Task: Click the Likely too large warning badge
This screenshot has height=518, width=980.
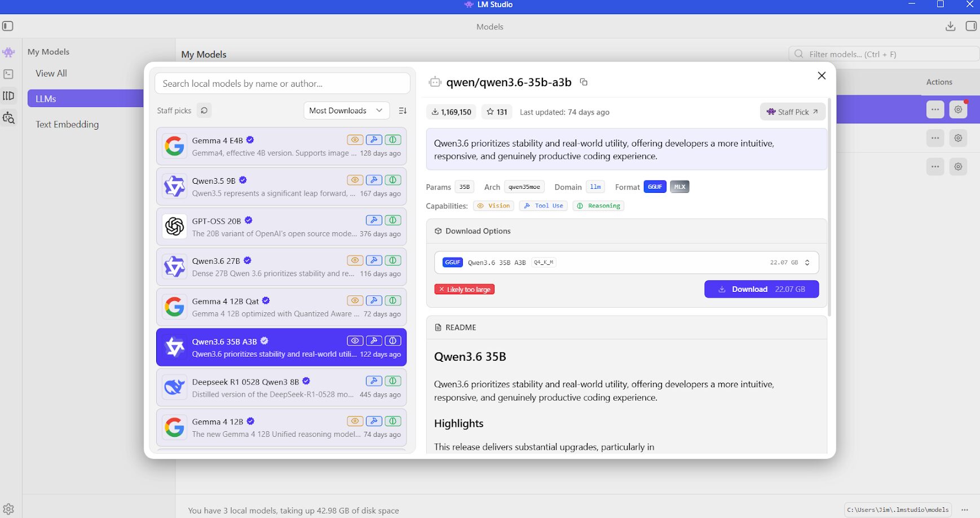Action: click(464, 289)
